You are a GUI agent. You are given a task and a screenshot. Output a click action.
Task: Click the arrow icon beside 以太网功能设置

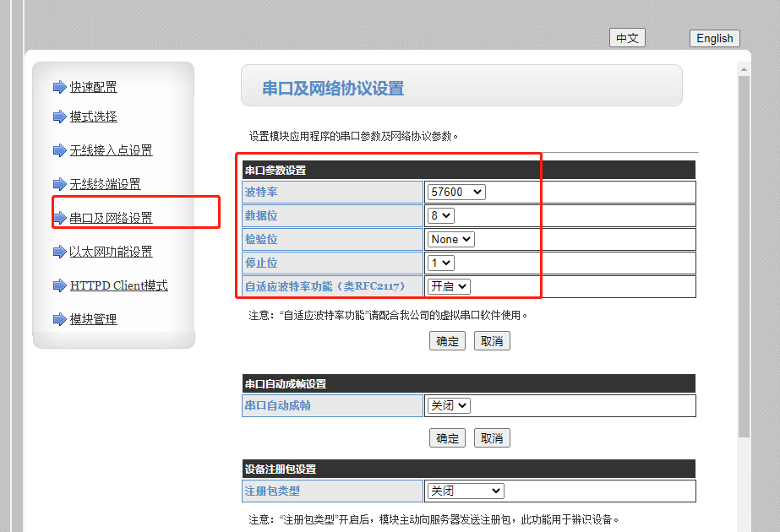click(59, 252)
